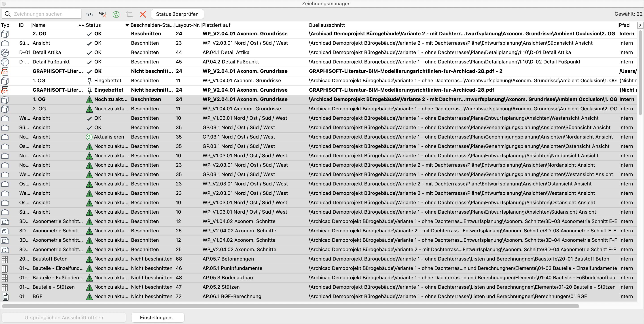Click Baustoff Beton name cell
644x324 pixels.
50,259
